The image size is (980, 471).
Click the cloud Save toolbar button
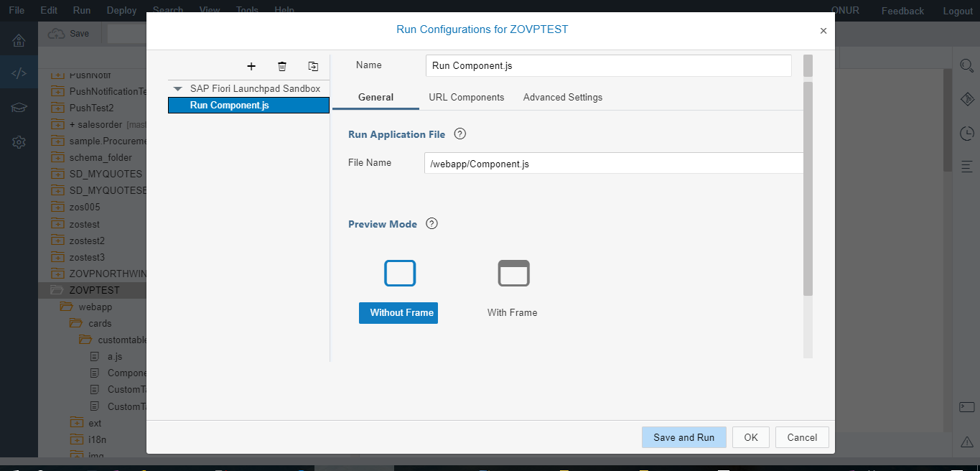point(69,33)
